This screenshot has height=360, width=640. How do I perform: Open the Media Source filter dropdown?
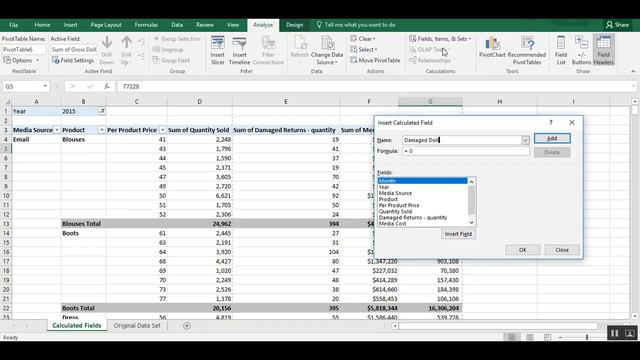57,130
